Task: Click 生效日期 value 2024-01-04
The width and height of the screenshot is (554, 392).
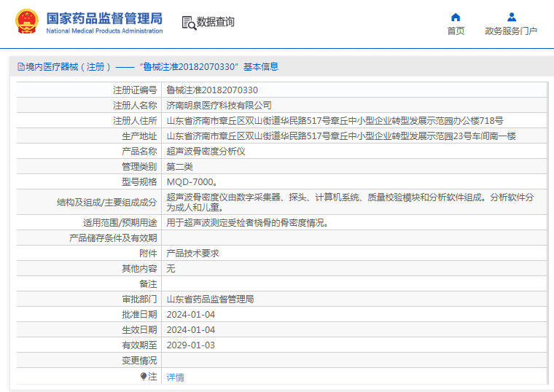Action: coord(191,330)
